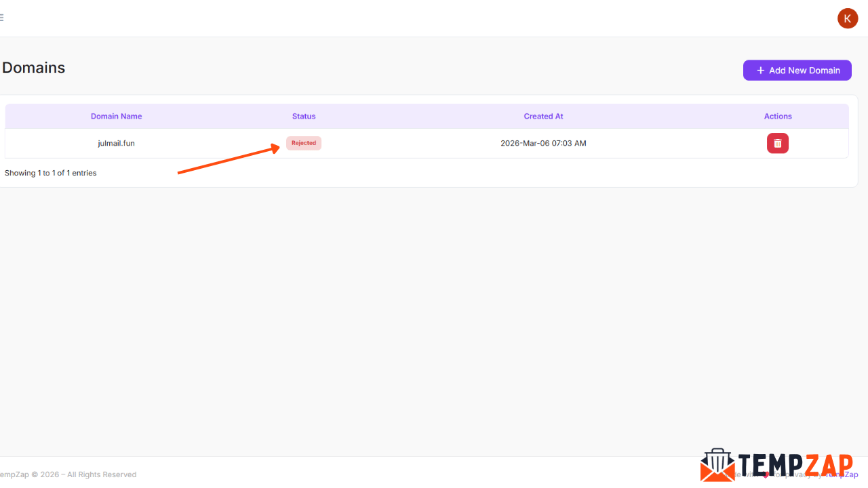Viewport: 868px width, 488px height.
Task: Open the K user avatar menu
Action: coord(847,18)
